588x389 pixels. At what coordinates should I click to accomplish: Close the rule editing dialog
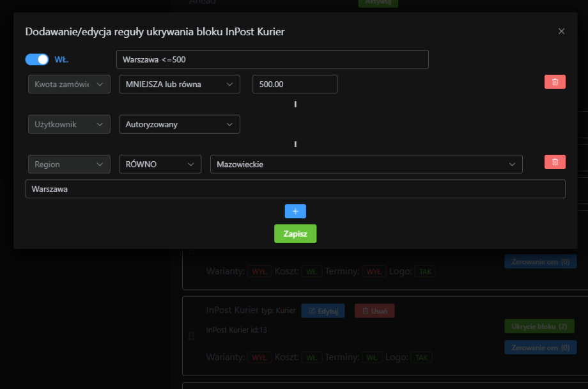(x=561, y=31)
